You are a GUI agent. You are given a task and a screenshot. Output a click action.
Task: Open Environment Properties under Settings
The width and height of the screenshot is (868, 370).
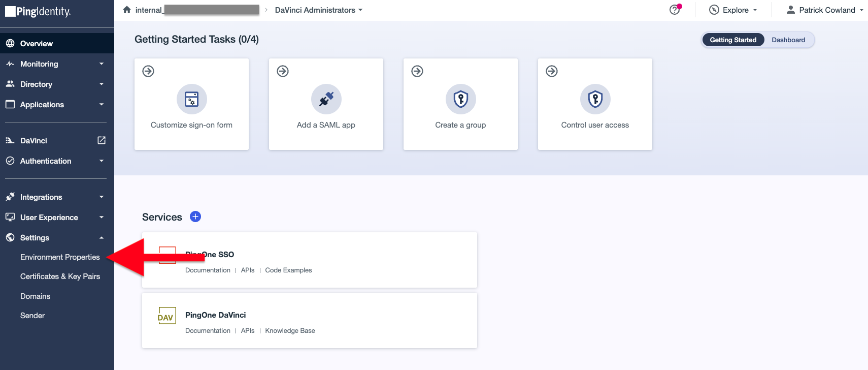(60, 257)
